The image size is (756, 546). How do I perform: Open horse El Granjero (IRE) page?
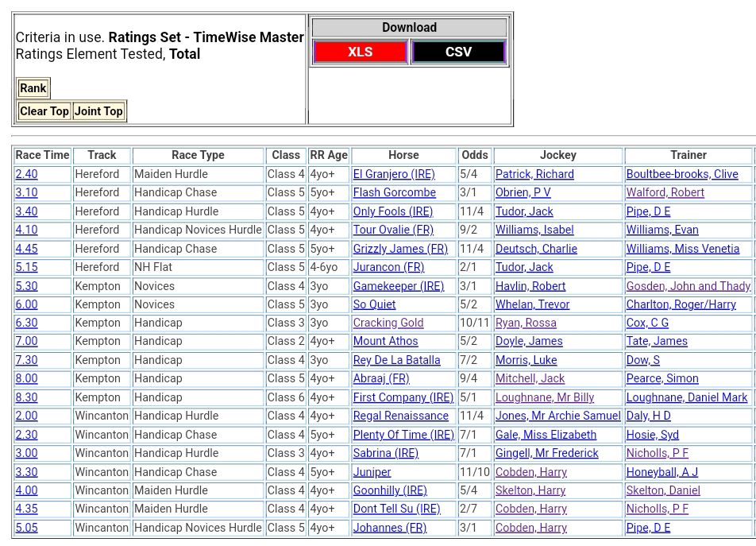click(x=394, y=174)
